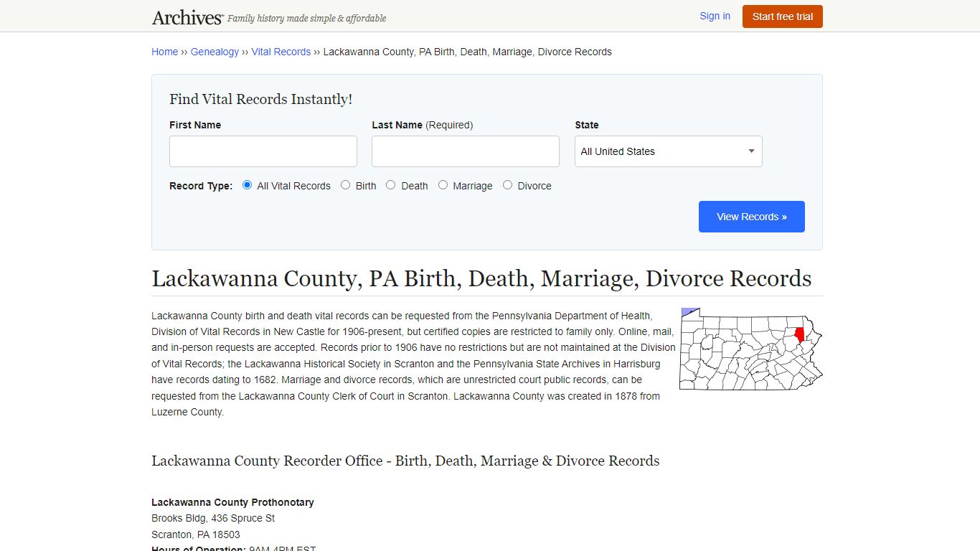Click 'Find Vital Records Instantly!' heading
The image size is (980, 551).
pos(261,99)
